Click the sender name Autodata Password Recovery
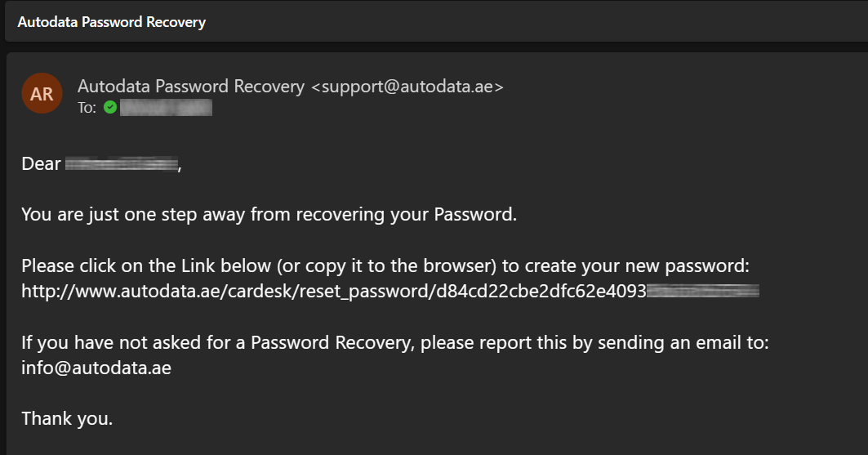Image resolution: width=868 pixels, height=455 pixels. (191, 87)
